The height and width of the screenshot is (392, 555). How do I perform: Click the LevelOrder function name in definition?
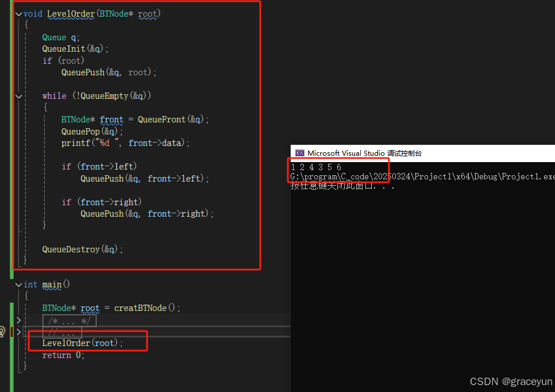pyautogui.click(x=71, y=14)
